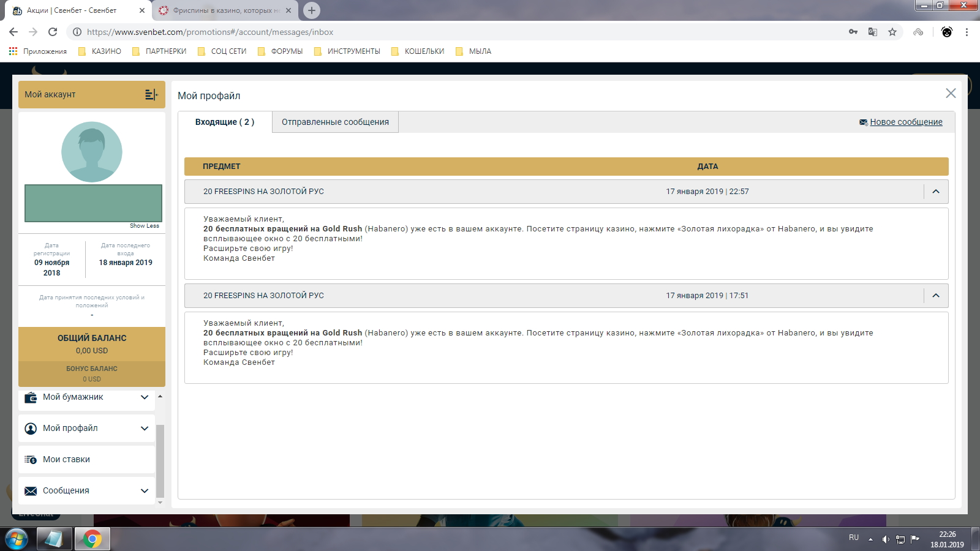Open the СОЦ СЕТИ bookmarks folder
Screen dimensions: 980x551
click(x=222, y=51)
